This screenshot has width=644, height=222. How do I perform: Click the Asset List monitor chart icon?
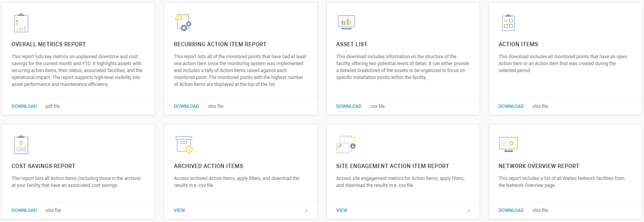(346, 22)
